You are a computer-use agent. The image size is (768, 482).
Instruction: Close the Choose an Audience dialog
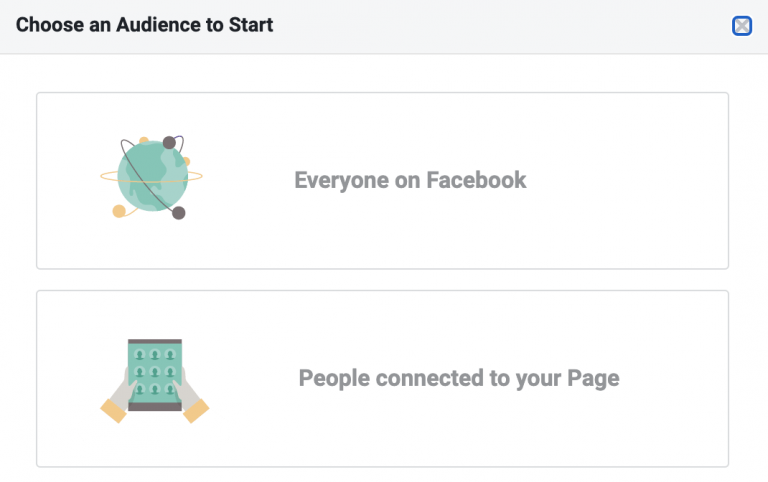tap(742, 26)
